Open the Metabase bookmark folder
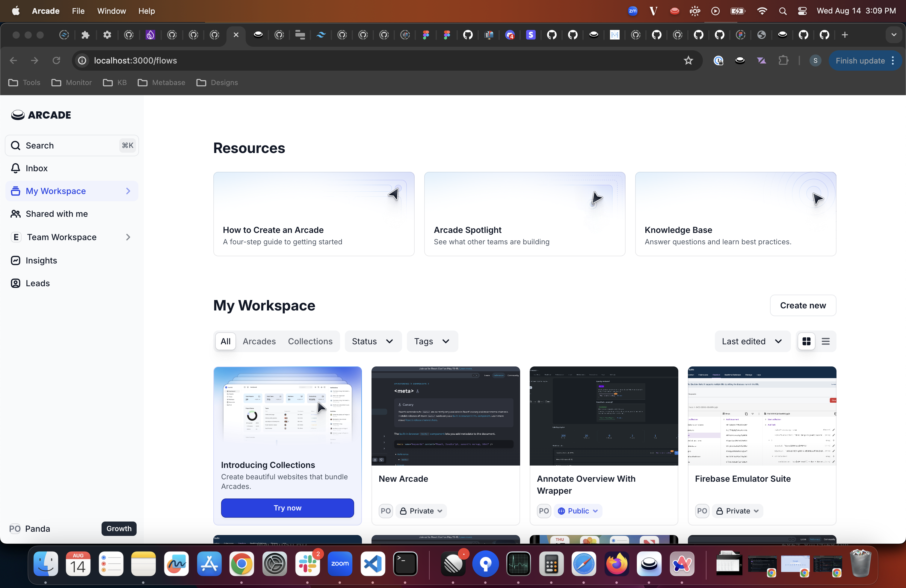906x588 pixels. tap(161, 83)
